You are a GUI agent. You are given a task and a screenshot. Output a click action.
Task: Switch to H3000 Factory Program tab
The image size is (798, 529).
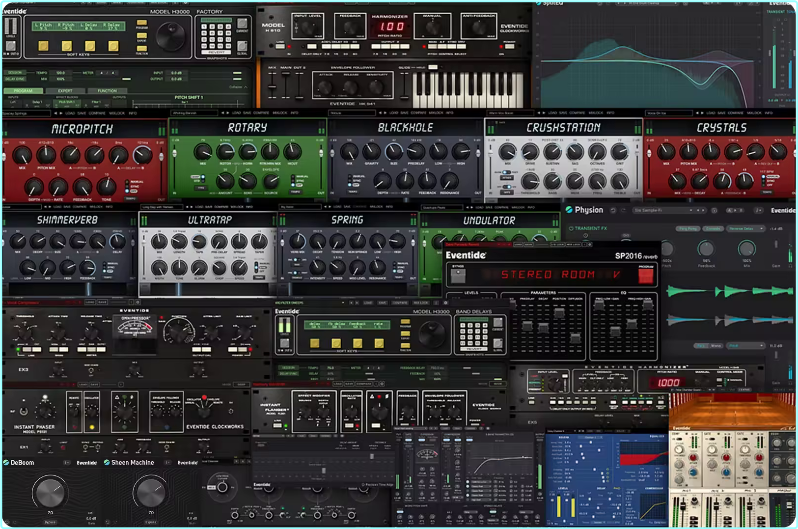point(23,91)
